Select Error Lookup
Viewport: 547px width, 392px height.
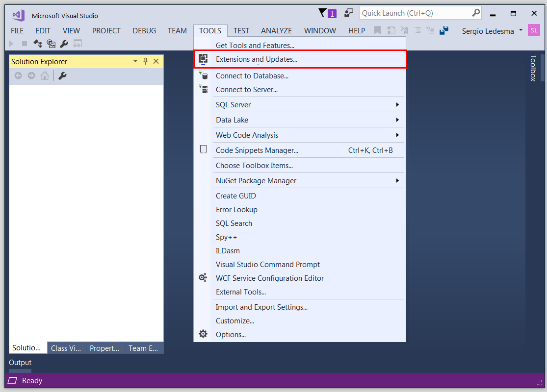click(300, 209)
